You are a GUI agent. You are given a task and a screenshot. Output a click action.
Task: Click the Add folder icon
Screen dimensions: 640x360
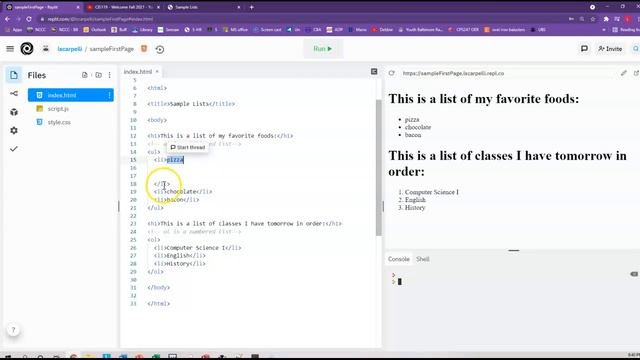(x=98, y=75)
